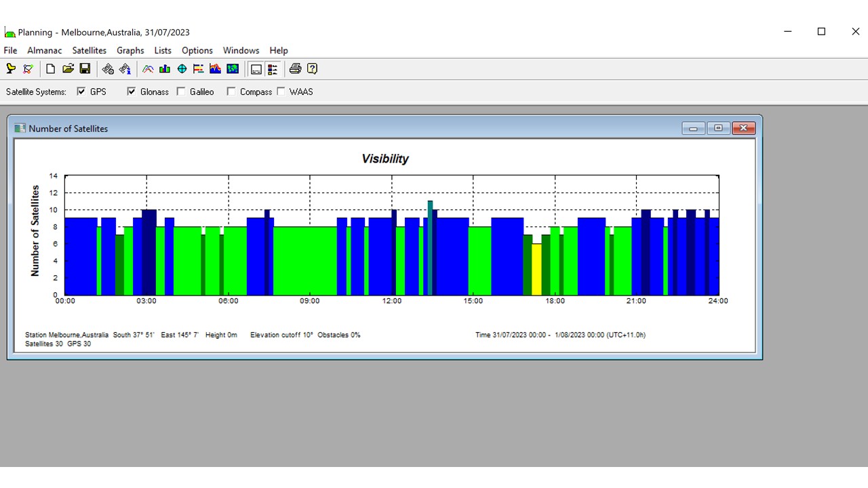Open the world map view
Viewport: 868px width, 488px height.
233,68
